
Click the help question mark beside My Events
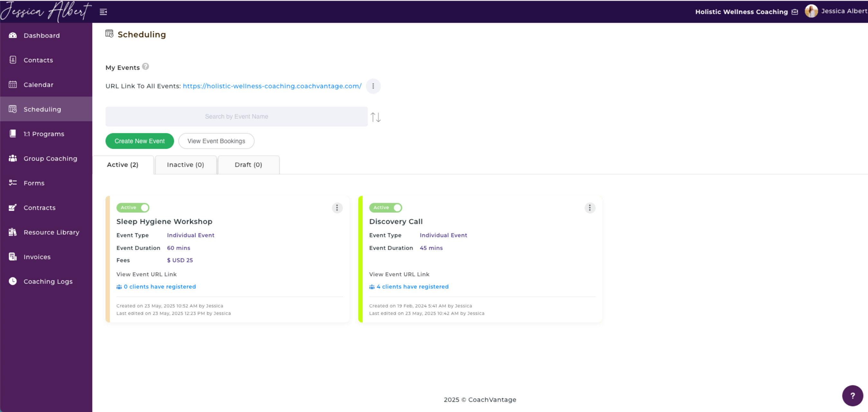[x=145, y=66]
